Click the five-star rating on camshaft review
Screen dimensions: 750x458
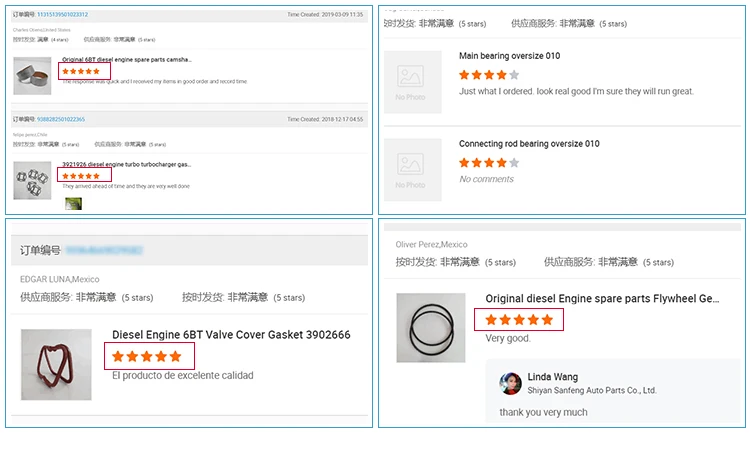(81, 71)
